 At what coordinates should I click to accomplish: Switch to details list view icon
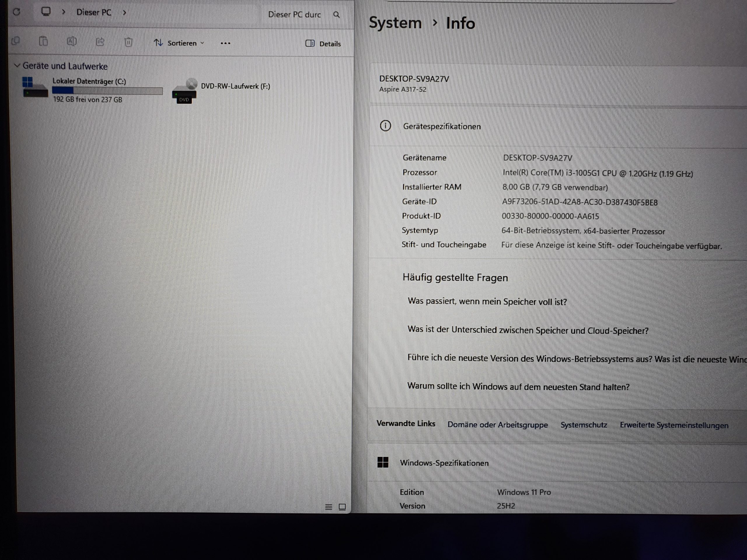pyautogui.click(x=329, y=507)
